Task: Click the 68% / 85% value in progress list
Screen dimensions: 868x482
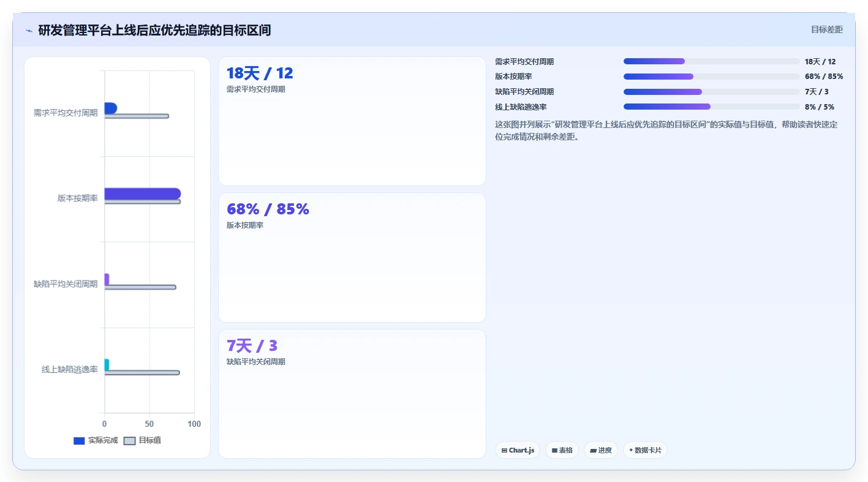Action: coord(824,77)
